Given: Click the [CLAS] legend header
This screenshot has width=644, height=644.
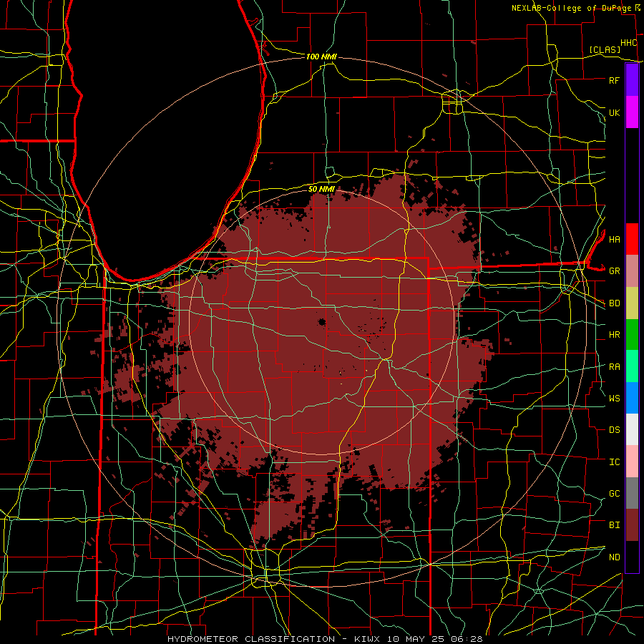Looking at the screenshot, I should pyautogui.click(x=605, y=49).
